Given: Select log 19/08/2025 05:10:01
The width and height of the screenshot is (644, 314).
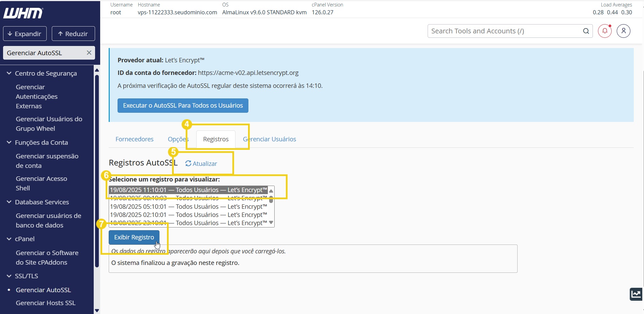Looking at the screenshot, I should pyautogui.click(x=188, y=206).
